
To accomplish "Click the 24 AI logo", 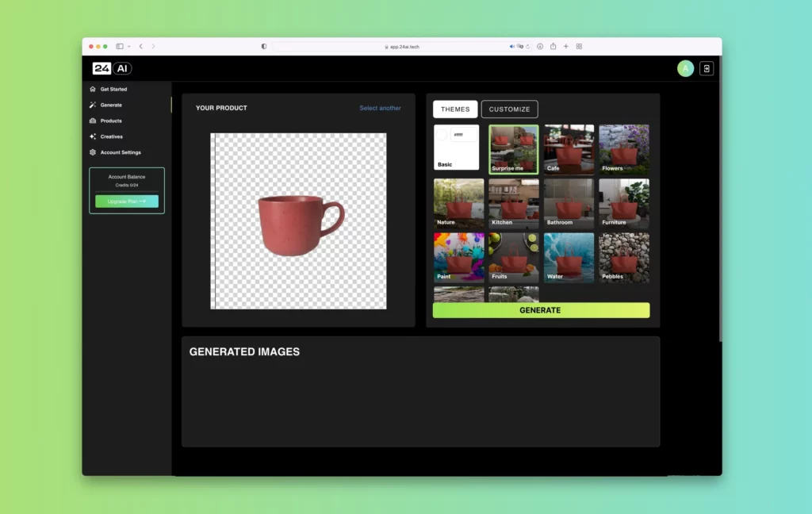I will [112, 68].
